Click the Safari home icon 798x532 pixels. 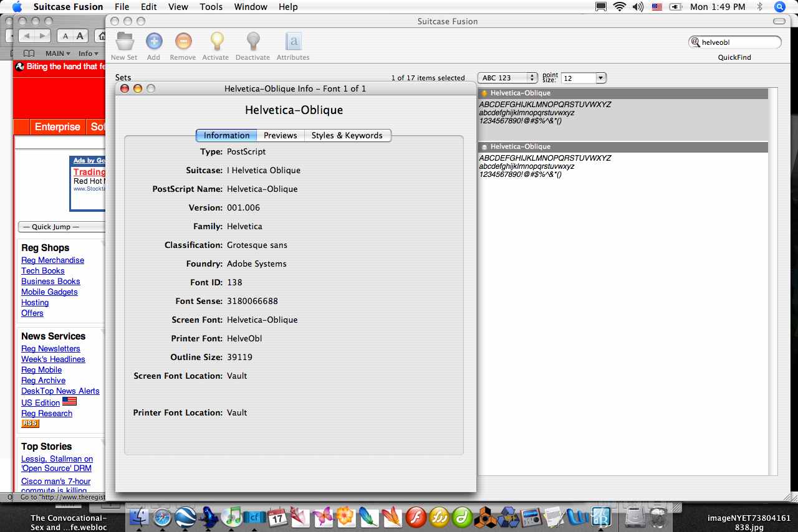102,36
